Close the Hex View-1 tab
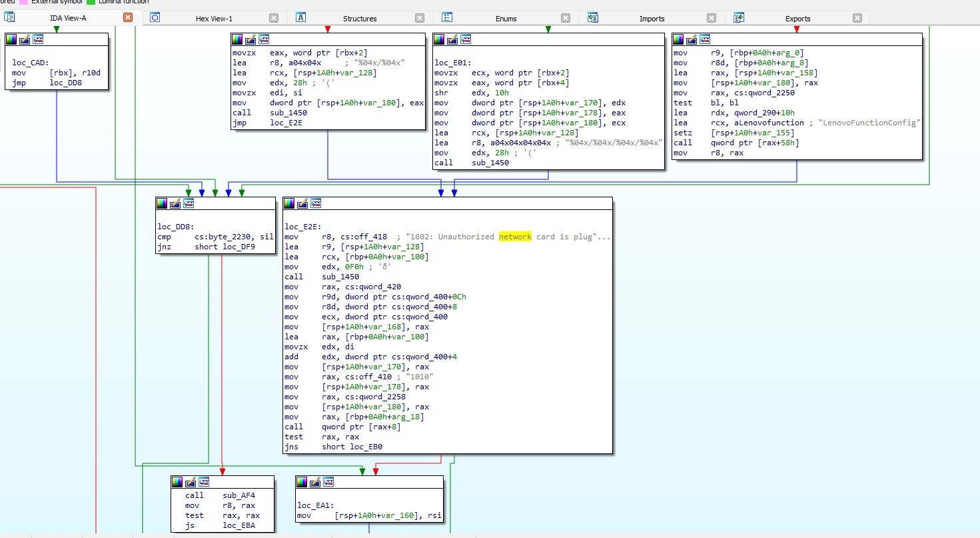 click(274, 18)
